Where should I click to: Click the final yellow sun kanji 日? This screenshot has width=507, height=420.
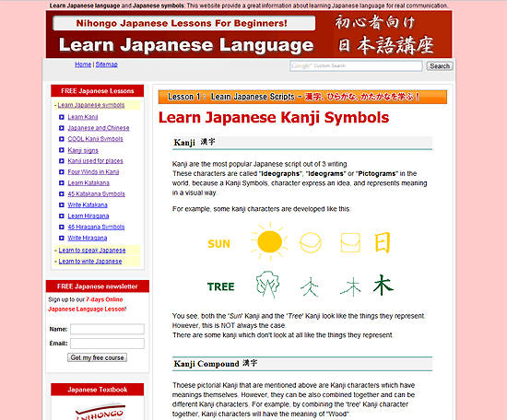(x=383, y=242)
